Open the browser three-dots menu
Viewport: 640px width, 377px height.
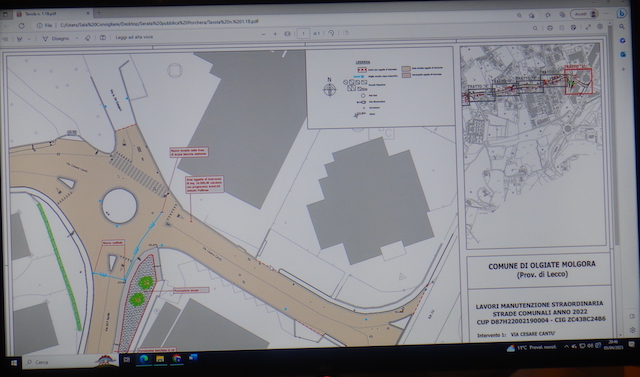coord(607,14)
